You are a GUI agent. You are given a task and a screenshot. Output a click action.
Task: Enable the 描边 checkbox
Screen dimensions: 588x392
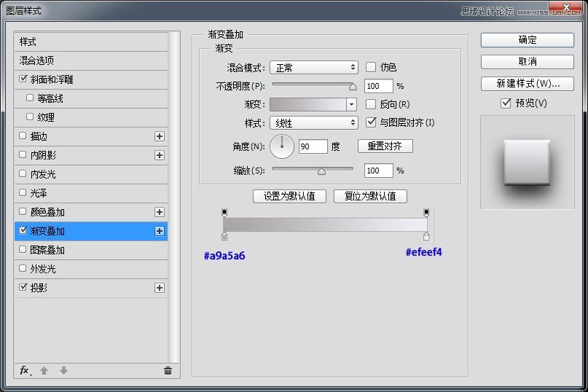point(23,136)
